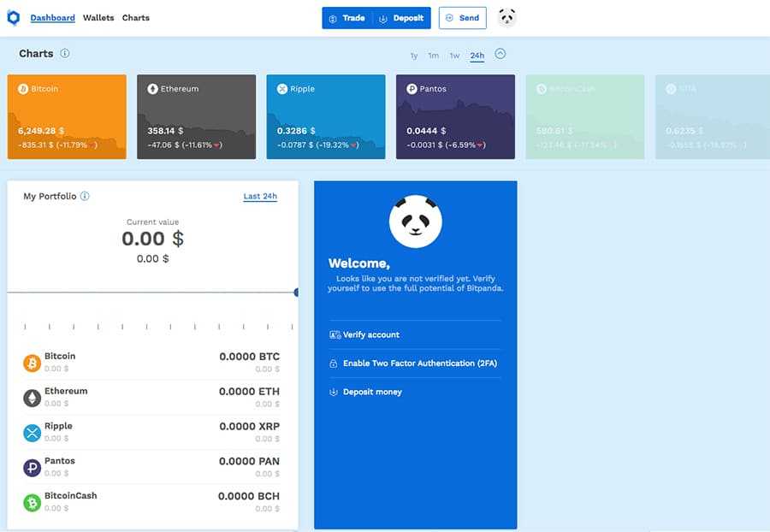Viewport: 770px width, 532px height.
Task: Collapse the chart cards using the circular chevron
Action: click(500, 52)
